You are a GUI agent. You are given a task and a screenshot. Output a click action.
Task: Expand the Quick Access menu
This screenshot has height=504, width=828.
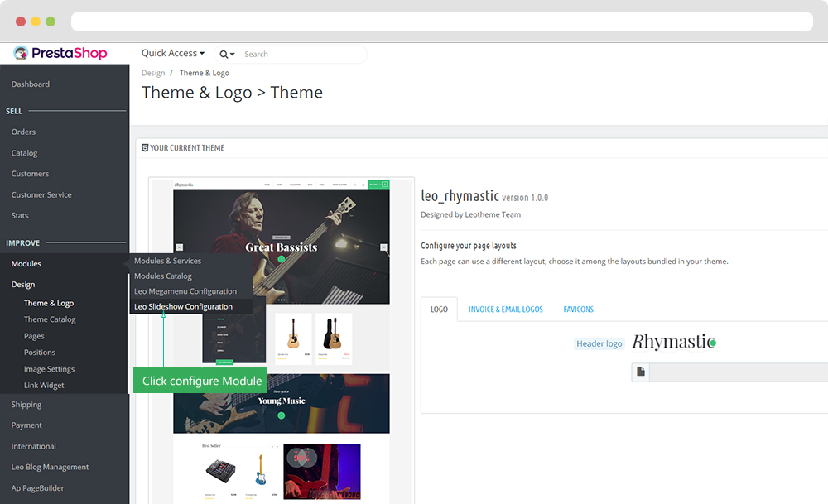pyautogui.click(x=173, y=53)
